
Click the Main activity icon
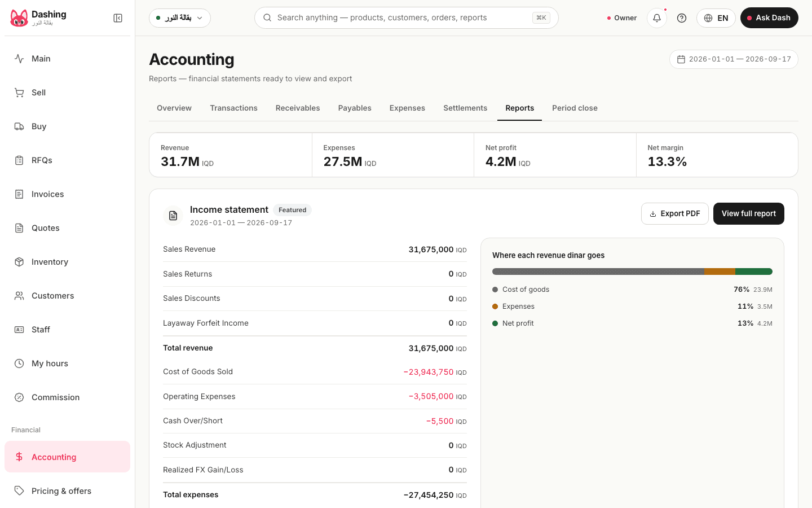[19, 59]
